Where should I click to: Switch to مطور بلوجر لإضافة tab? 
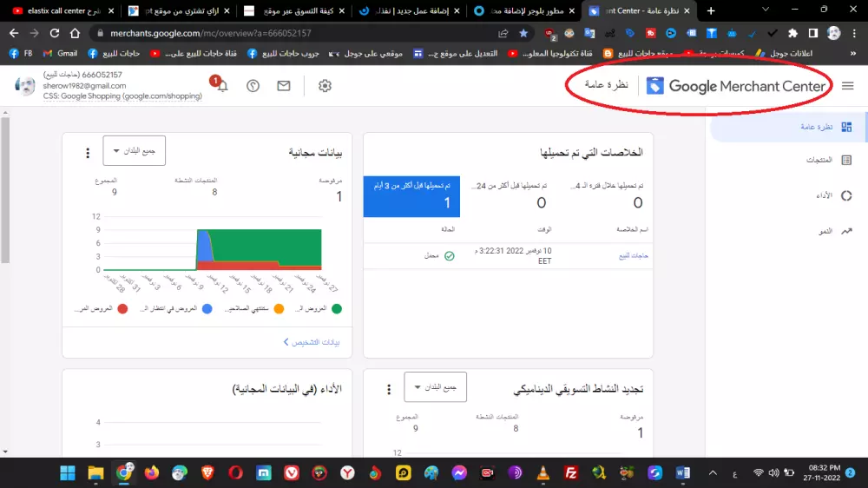coord(525,10)
